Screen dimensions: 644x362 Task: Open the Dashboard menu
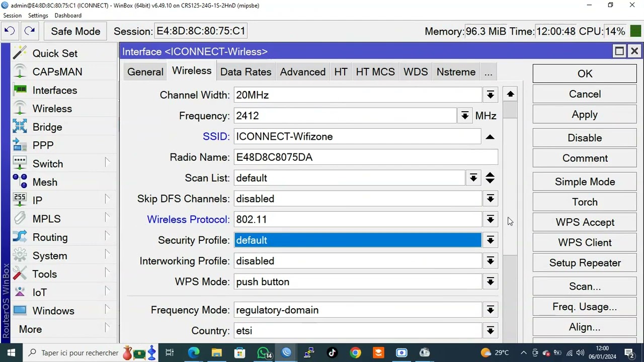coord(68,16)
